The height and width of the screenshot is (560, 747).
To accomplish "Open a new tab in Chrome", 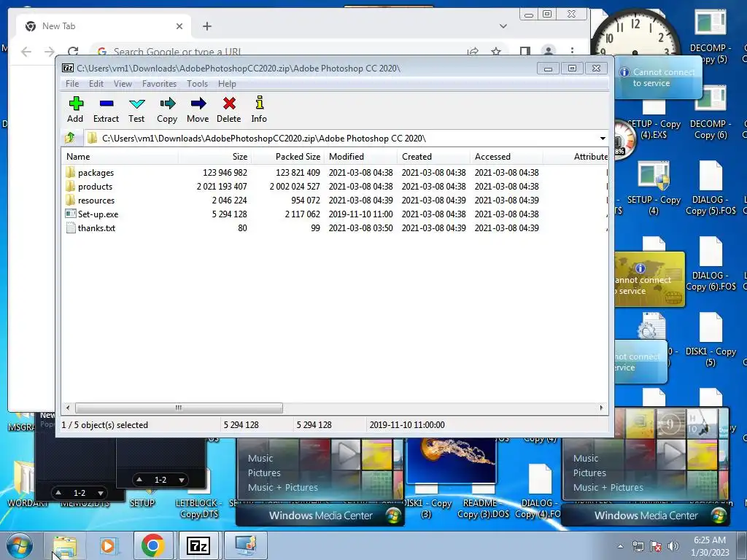I will tap(206, 26).
